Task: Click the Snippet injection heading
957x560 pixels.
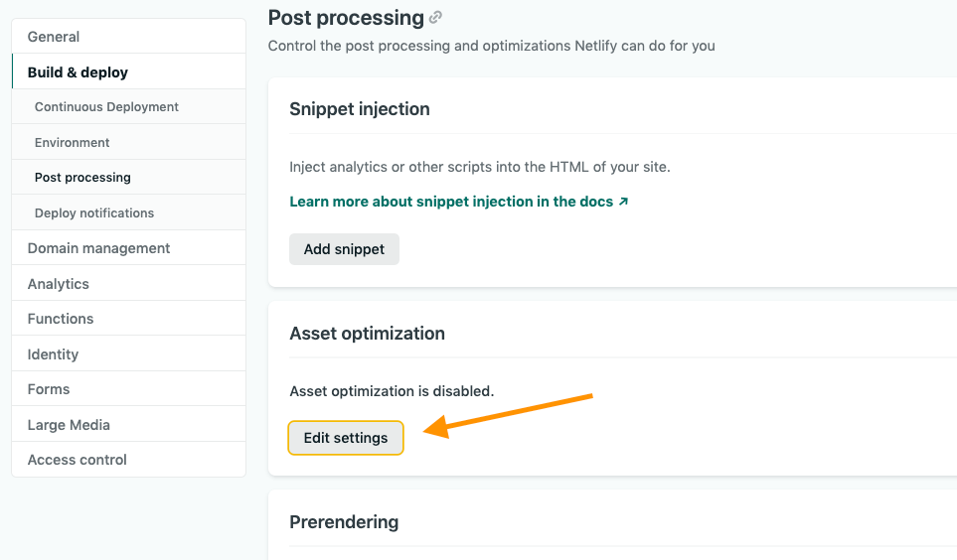Action: point(360,109)
